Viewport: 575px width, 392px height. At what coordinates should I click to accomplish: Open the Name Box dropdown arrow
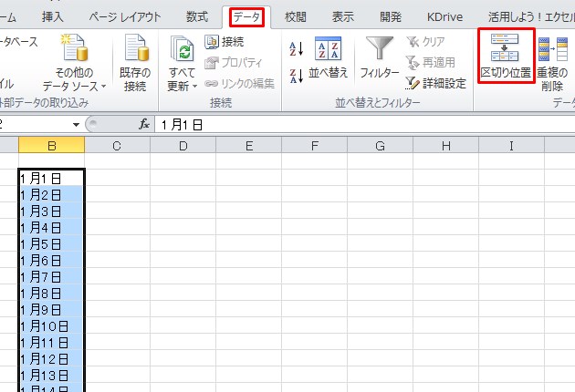tap(75, 124)
